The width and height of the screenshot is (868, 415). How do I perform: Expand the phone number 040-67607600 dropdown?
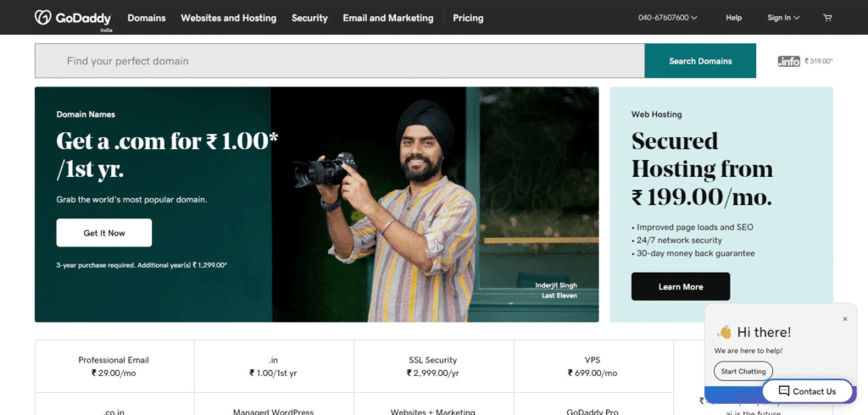(x=667, y=18)
